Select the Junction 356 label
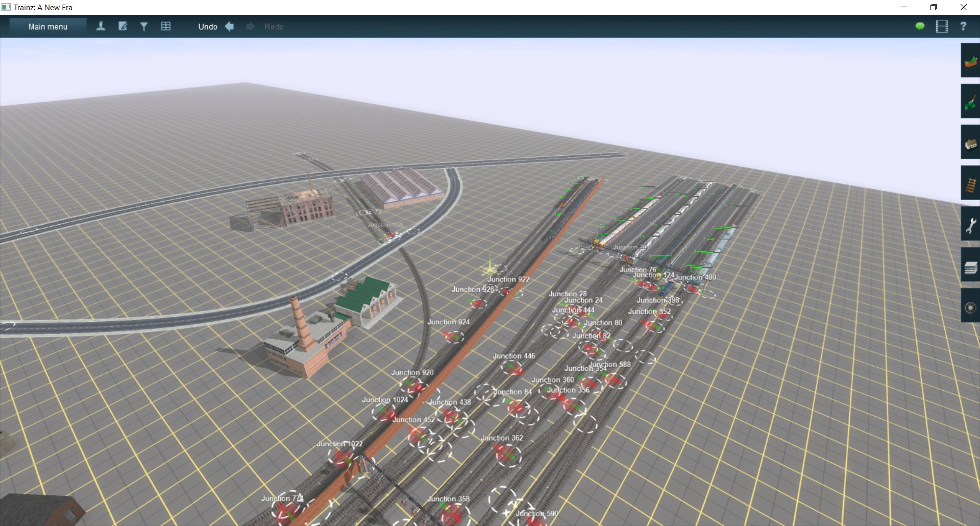This screenshot has width=980, height=526. (x=568, y=390)
